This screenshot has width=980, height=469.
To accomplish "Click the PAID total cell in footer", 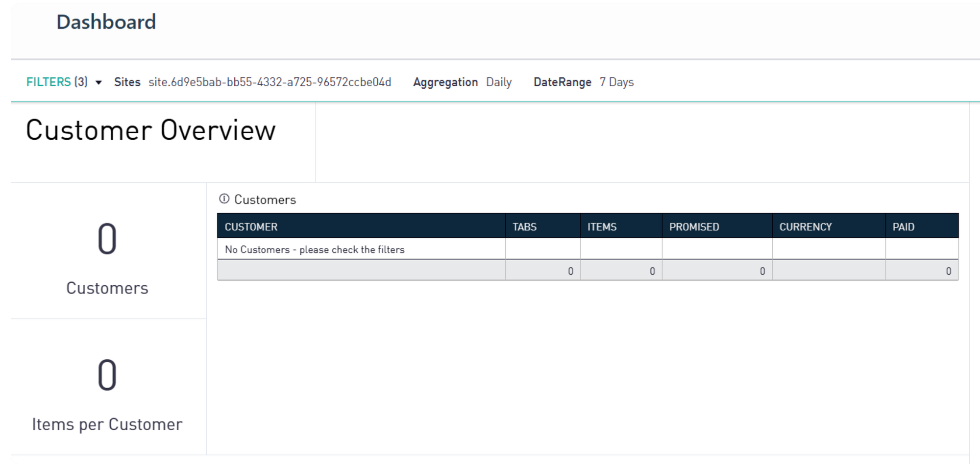I will click(948, 271).
